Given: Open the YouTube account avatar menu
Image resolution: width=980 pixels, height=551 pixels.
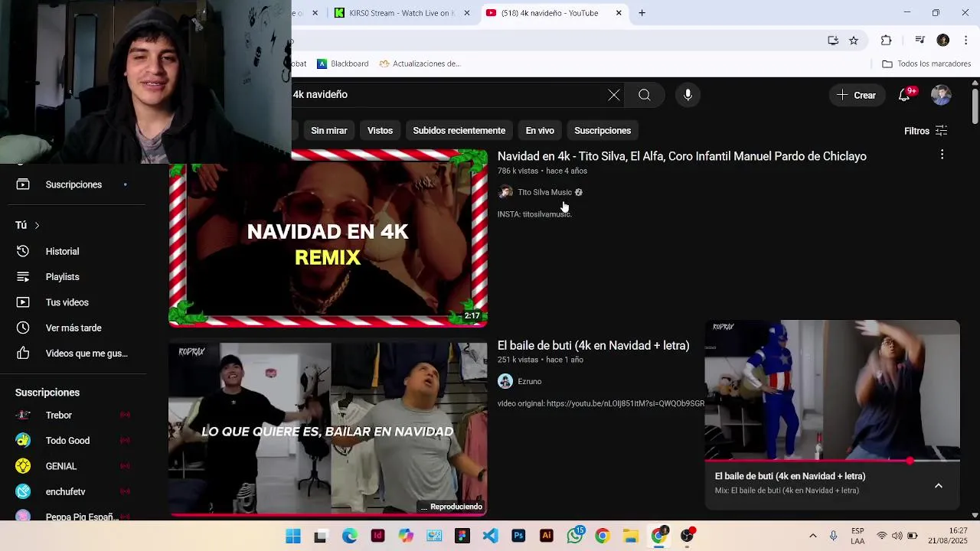Looking at the screenshot, I should [941, 95].
